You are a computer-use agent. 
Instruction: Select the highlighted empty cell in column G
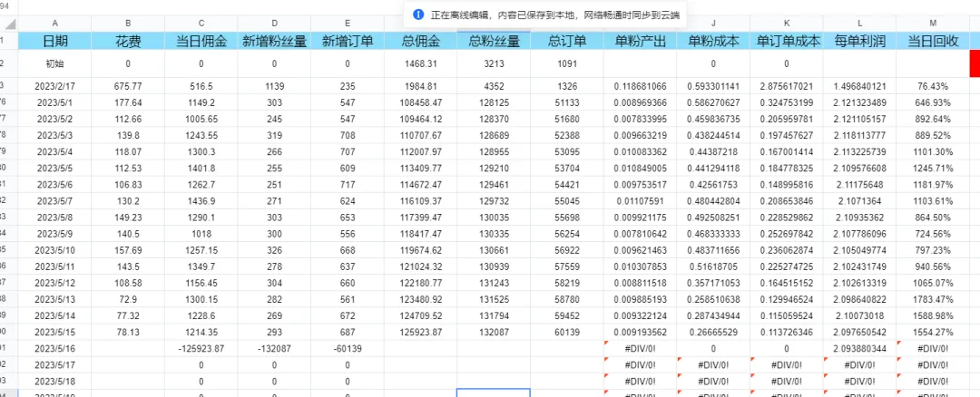[494, 392]
